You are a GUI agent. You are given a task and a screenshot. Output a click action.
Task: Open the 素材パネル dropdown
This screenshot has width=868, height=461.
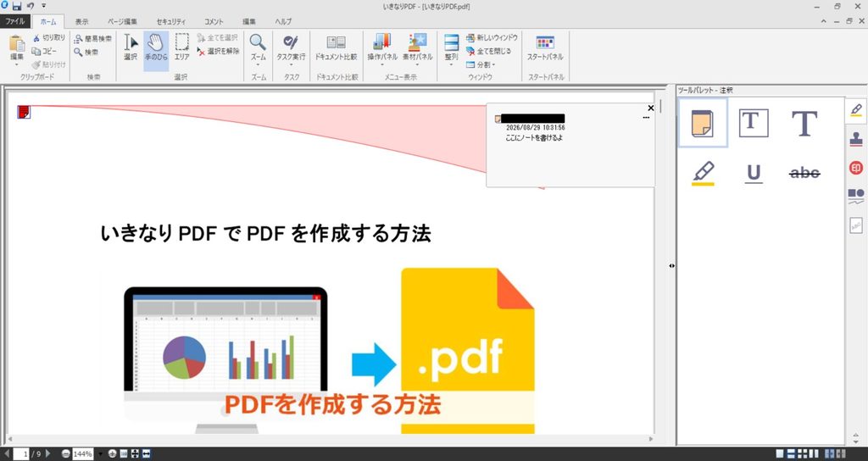point(417,64)
